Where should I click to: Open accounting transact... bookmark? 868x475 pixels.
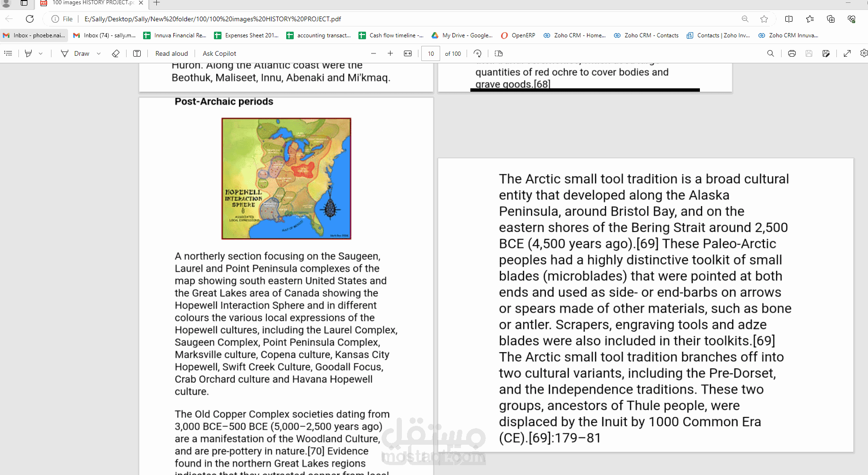point(319,35)
